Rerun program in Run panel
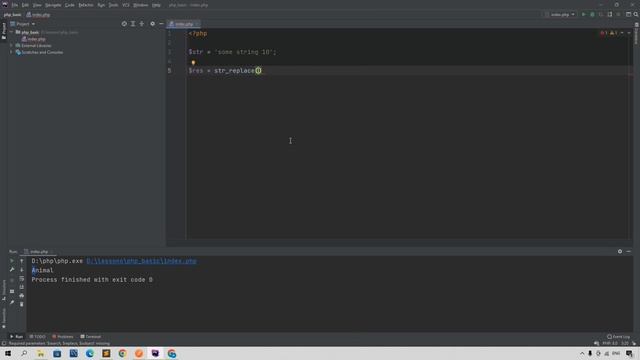Viewport: 640px width, 360px height. 12,261
